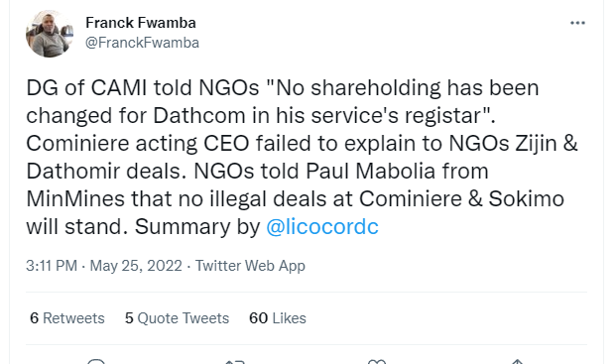This screenshot has width=616, height=364.
Task: Click the retweet arrows icon
Action: pyautogui.click(x=235, y=362)
